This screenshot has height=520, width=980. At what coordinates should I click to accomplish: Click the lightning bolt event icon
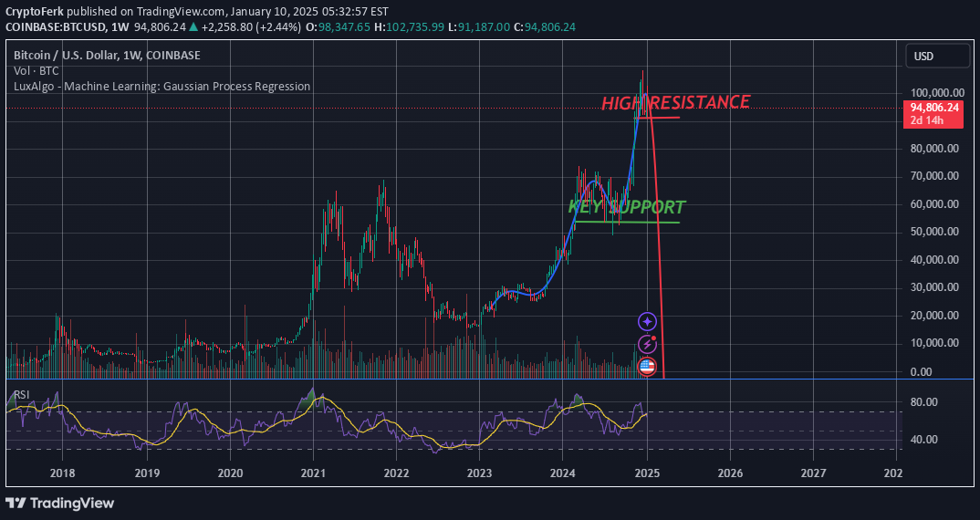[647, 344]
